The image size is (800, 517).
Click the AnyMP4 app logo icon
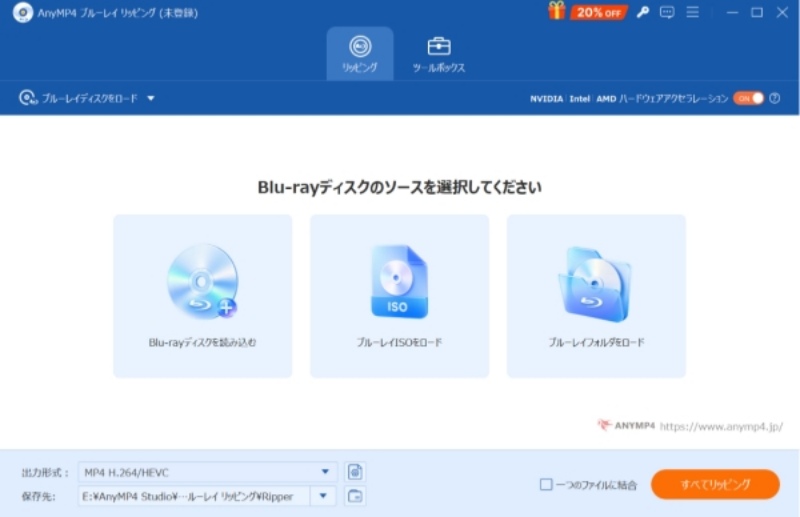click(x=22, y=12)
